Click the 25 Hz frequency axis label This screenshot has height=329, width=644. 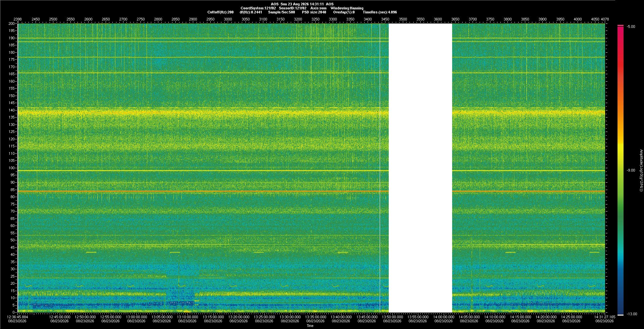click(x=13, y=276)
